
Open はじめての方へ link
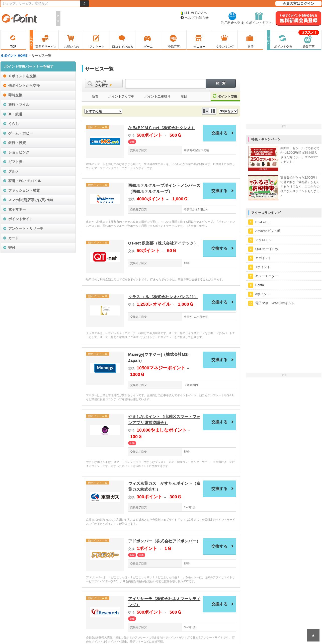pyautogui.click(x=196, y=13)
